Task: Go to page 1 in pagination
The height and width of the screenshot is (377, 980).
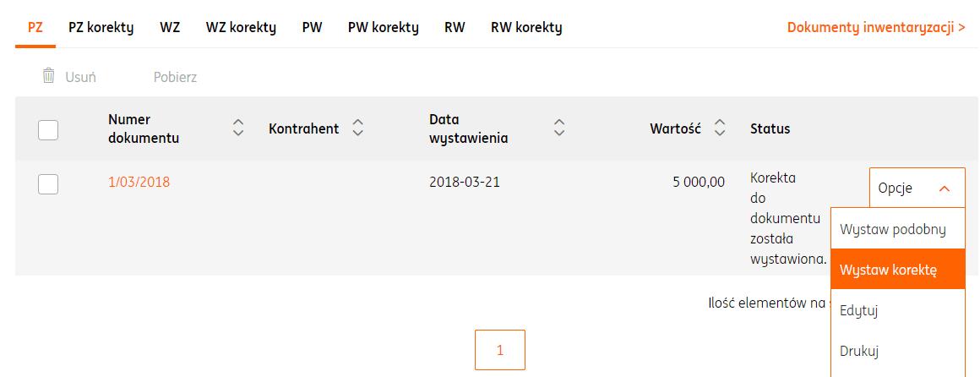Action: 500,350
